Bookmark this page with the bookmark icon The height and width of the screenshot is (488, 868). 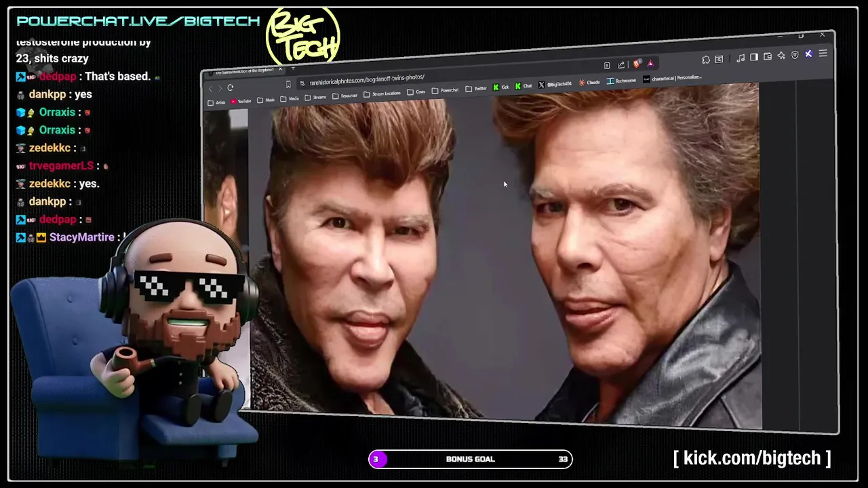point(288,85)
